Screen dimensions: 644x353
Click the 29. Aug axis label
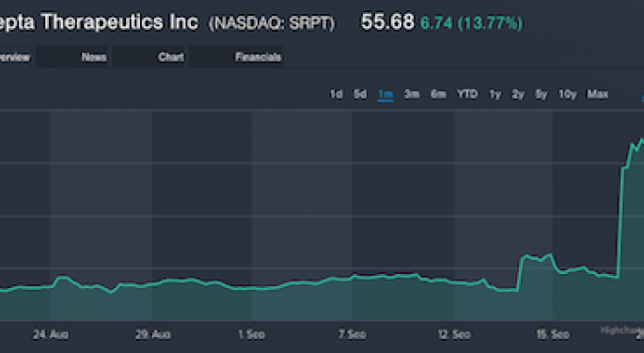[x=153, y=334]
